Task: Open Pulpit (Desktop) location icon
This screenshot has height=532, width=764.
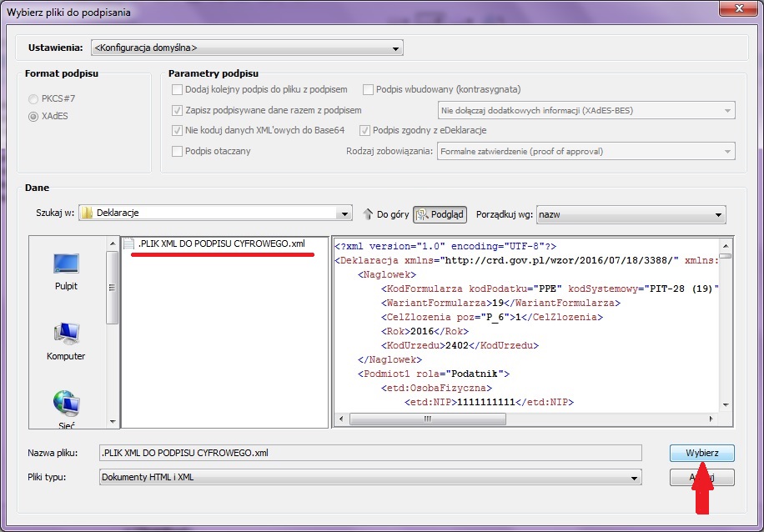Action: 66,271
